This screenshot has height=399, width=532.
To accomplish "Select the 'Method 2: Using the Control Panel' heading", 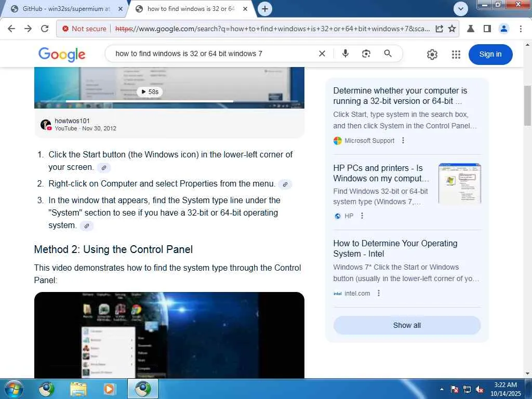I will [113, 250].
